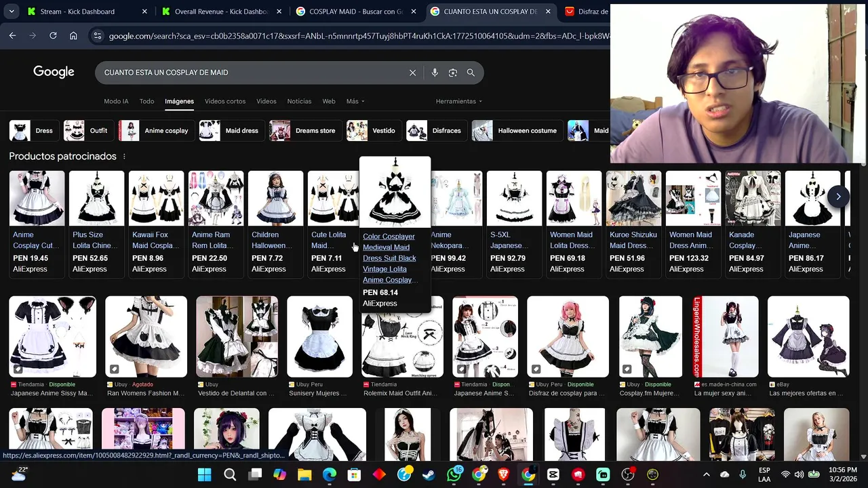Click the Google logo
The width and height of the screenshot is (868, 488).
(x=54, y=72)
